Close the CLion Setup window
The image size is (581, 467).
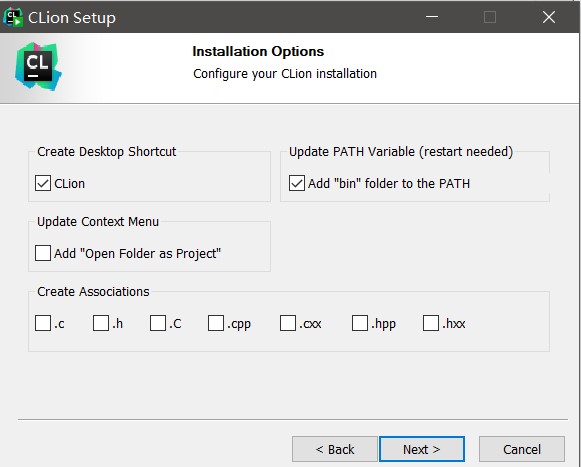tap(549, 17)
